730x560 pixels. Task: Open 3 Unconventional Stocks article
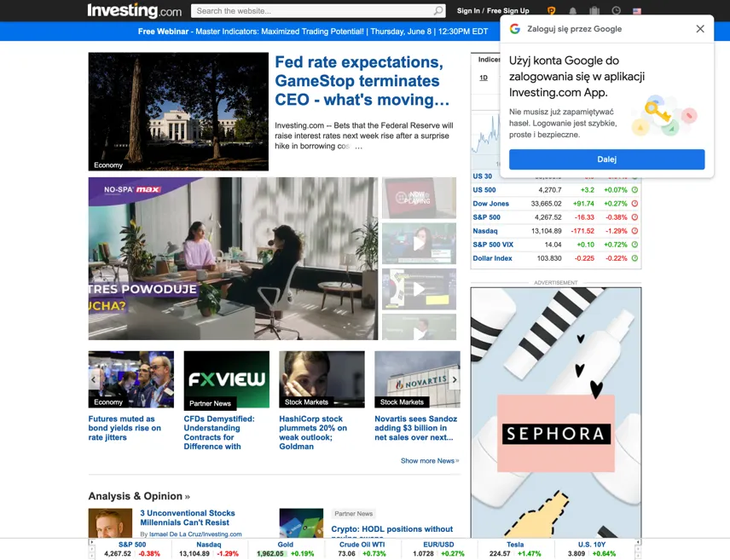pos(187,517)
